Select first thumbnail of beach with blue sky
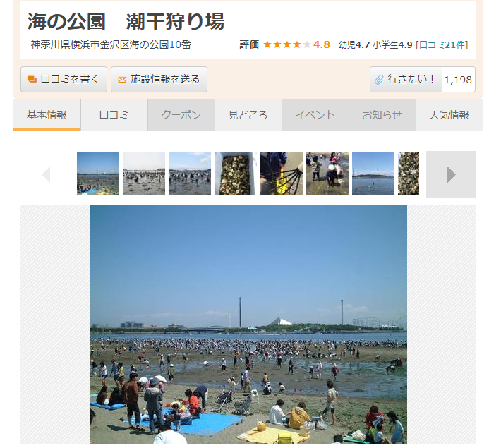The image size is (489, 448). click(98, 174)
